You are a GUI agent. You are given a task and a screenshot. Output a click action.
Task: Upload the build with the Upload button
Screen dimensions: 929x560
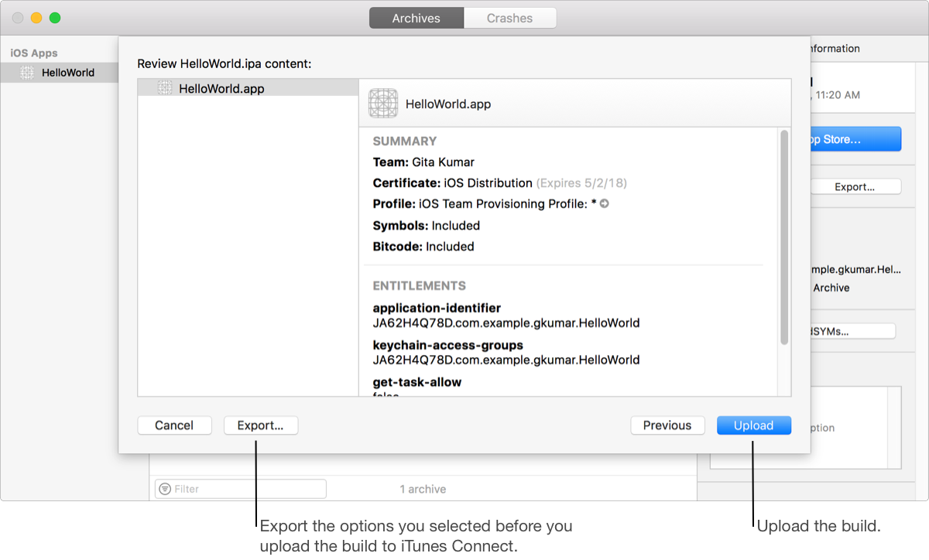point(754,425)
